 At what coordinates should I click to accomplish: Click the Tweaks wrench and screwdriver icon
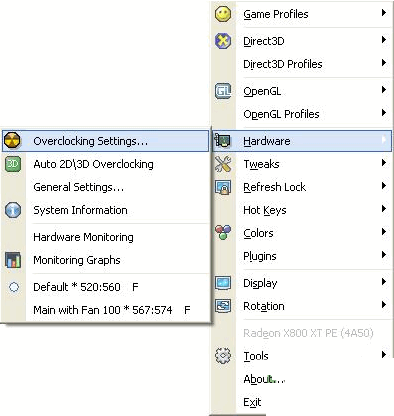click(x=223, y=164)
